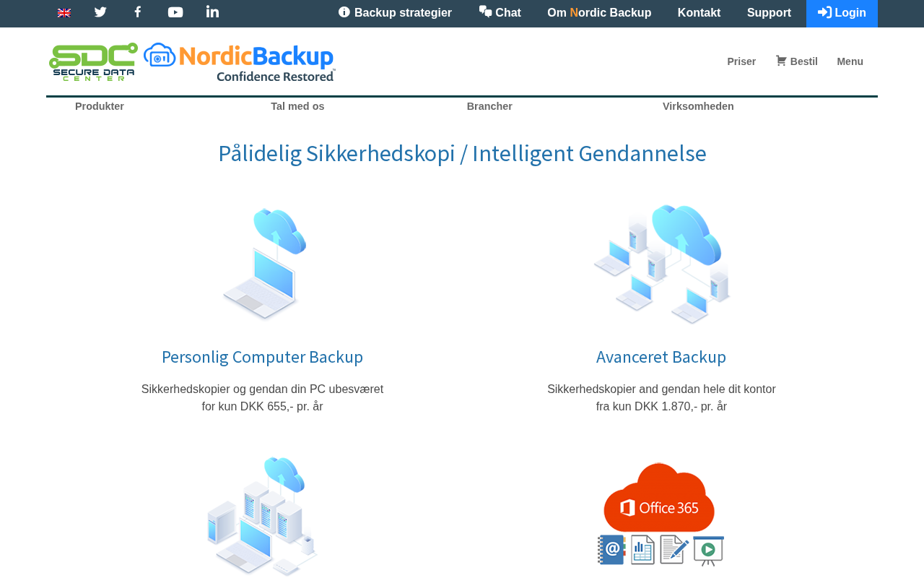Open the LinkedIn icon in top bar
Screen dimensions: 924x578
(x=212, y=12)
